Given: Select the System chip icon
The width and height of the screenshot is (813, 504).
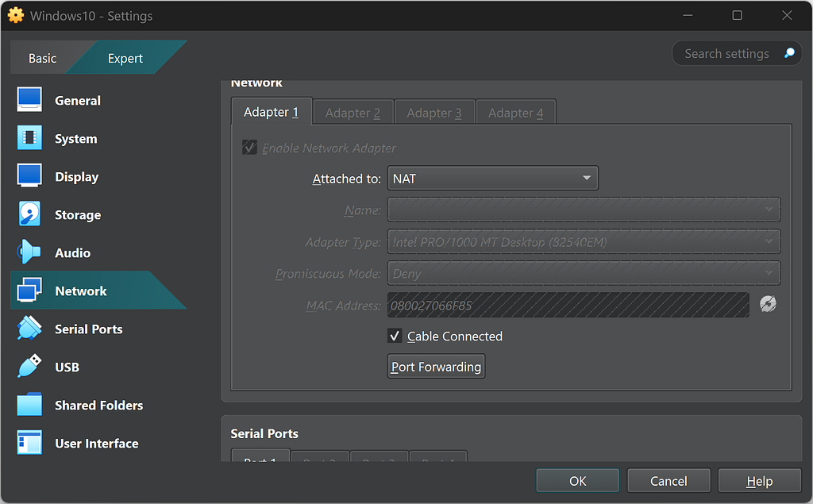Looking at the screenshot, I should pos(29,138).
